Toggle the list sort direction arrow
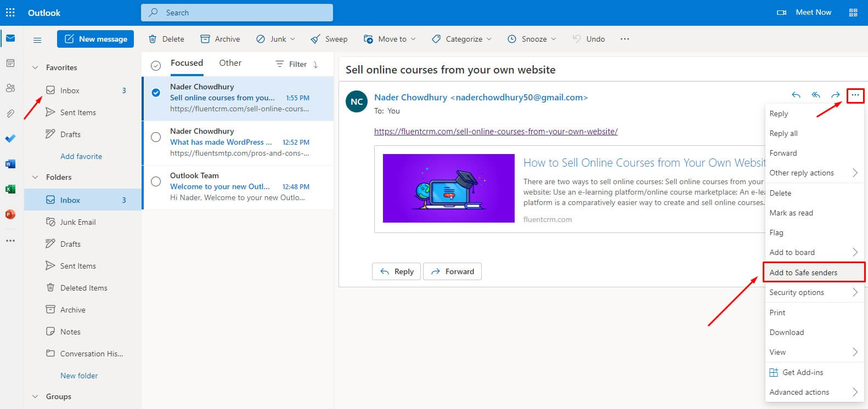This screenshot has height=409, width=868. 315,64
